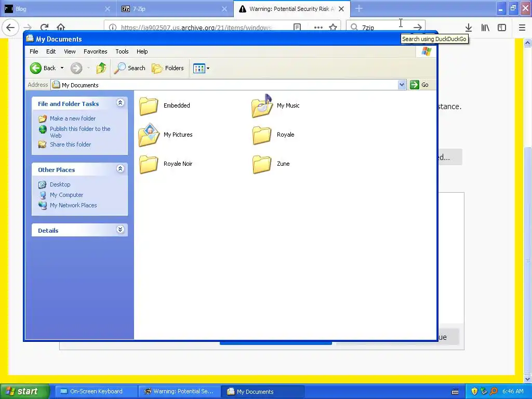
Task: Open My Network Places link
Action: click(x=73, y=205)
